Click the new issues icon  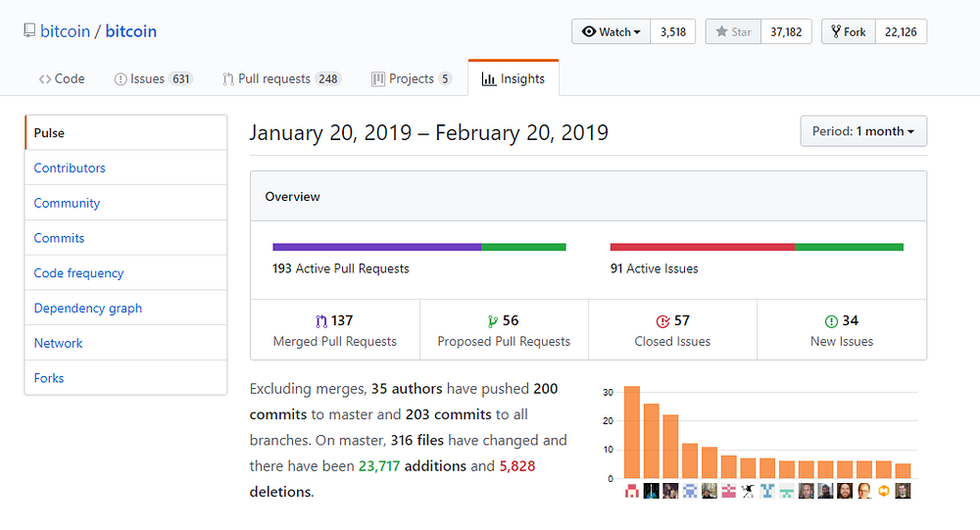(831, 320)
